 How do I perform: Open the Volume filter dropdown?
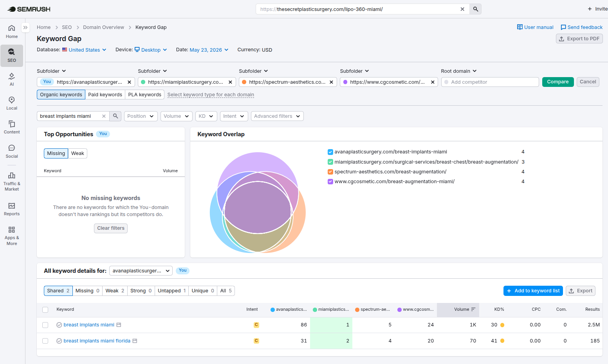[x=177, y=116]
